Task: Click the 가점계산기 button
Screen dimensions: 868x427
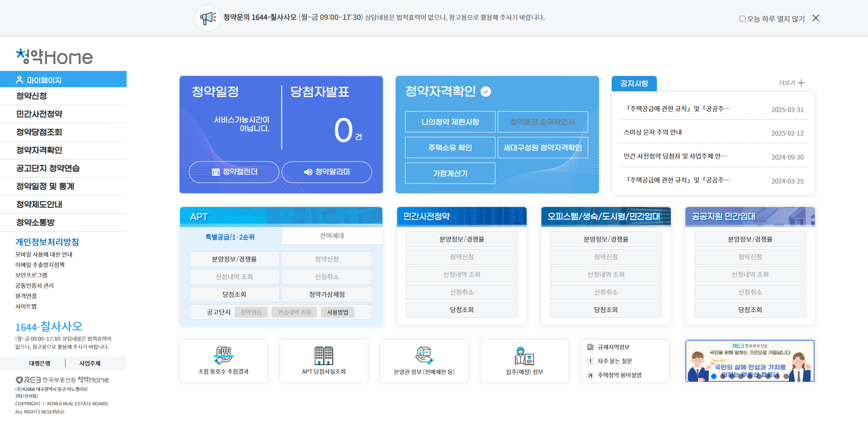Action: point(450,173)
